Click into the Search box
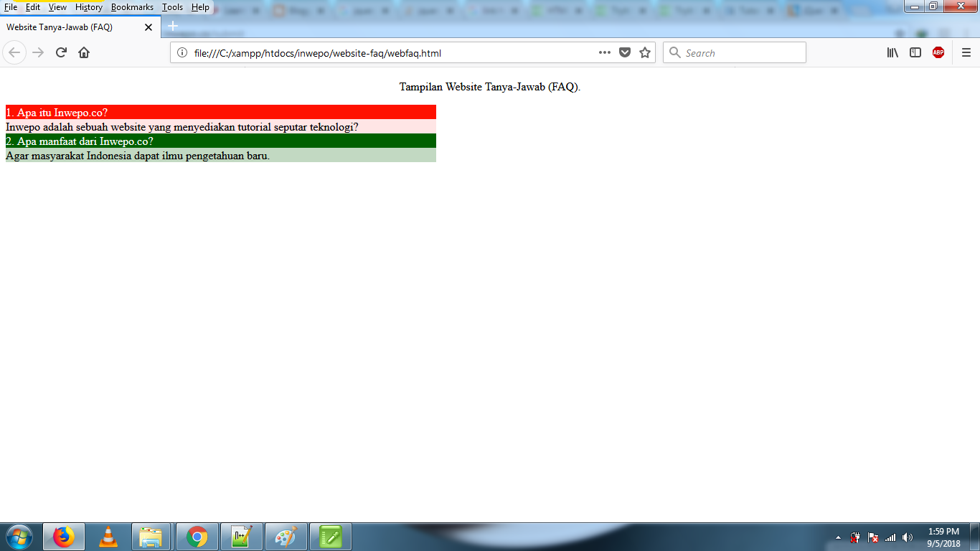This screenshot has width=980, height=551. [735, 53]
